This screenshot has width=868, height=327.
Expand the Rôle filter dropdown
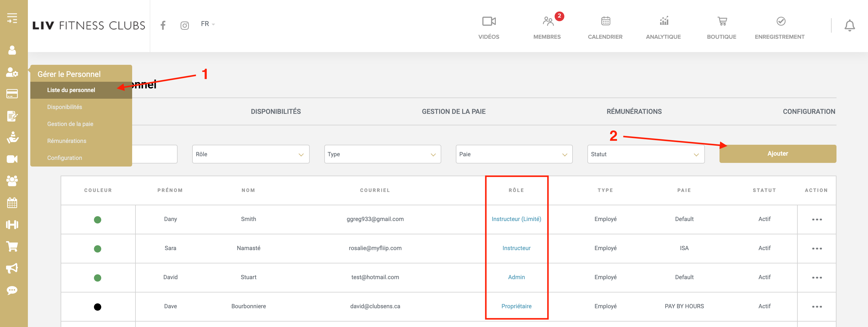click(250, 154)
